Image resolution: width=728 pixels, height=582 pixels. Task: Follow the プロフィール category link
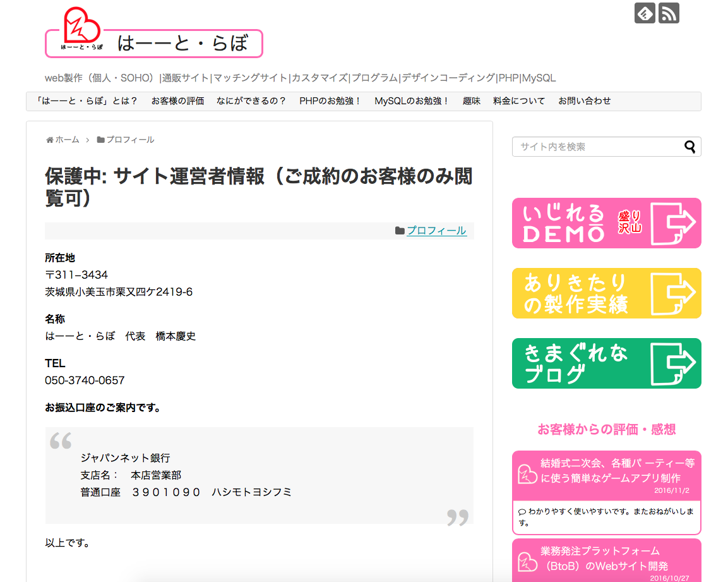point(437,230)
